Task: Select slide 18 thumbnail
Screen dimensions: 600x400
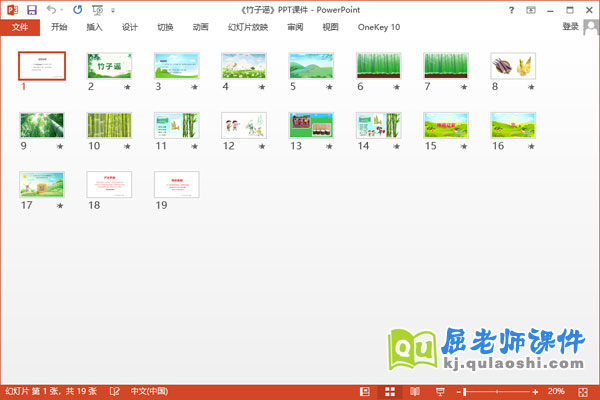Action: (109, 184)
